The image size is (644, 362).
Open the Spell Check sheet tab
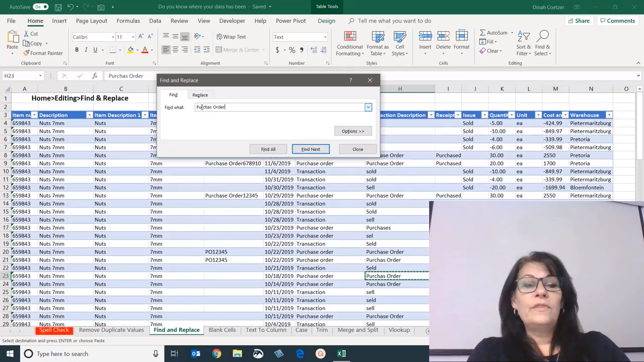point(54,330)
